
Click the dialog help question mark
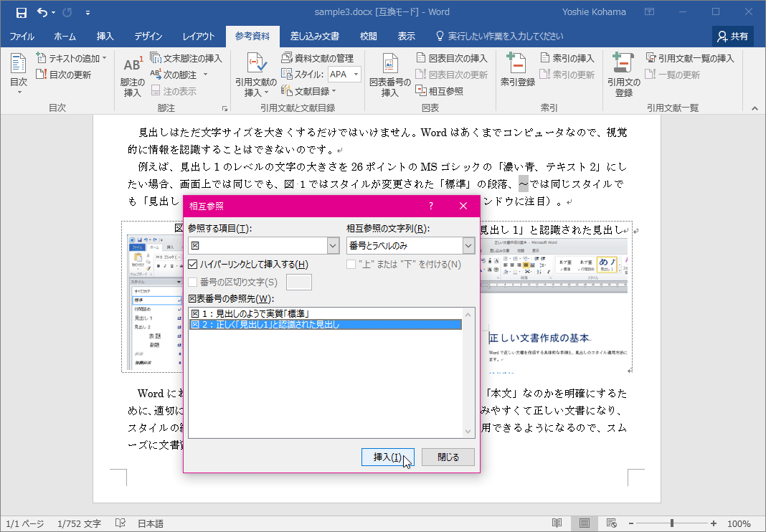click(x=430, y=206)
